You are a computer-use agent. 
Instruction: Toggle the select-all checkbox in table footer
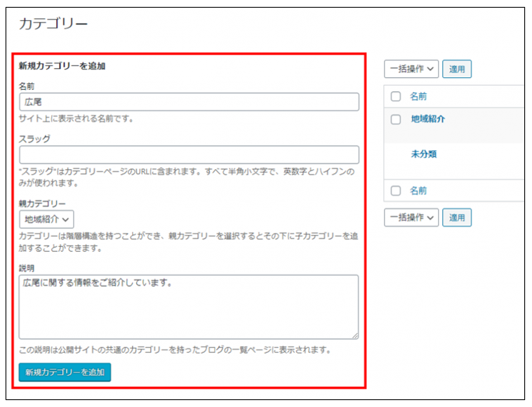tap(396, 191)
